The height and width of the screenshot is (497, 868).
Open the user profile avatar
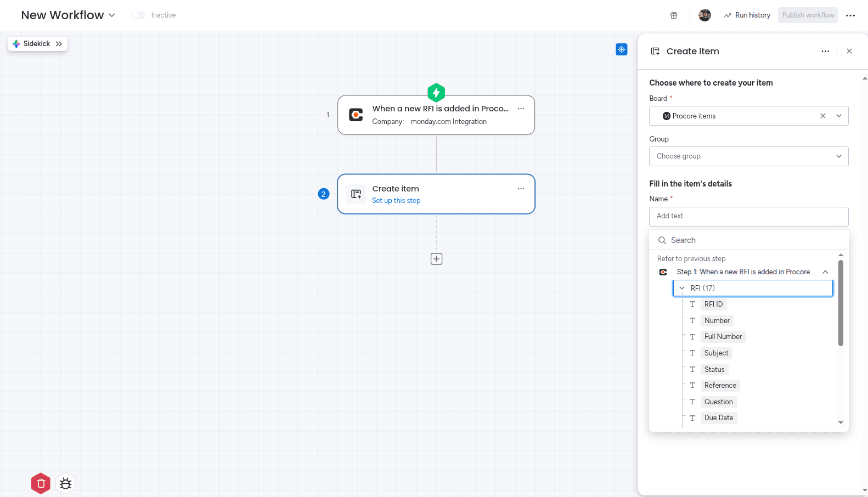point(704,15)
